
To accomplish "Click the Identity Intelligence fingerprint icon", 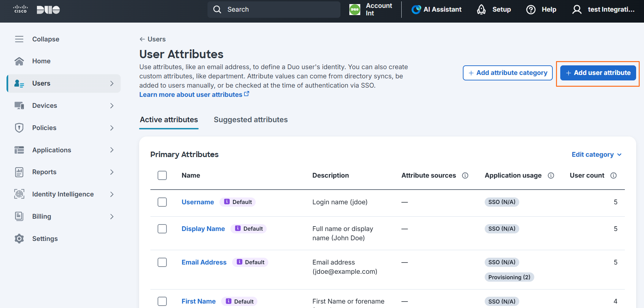I will (x=19, y=194).
